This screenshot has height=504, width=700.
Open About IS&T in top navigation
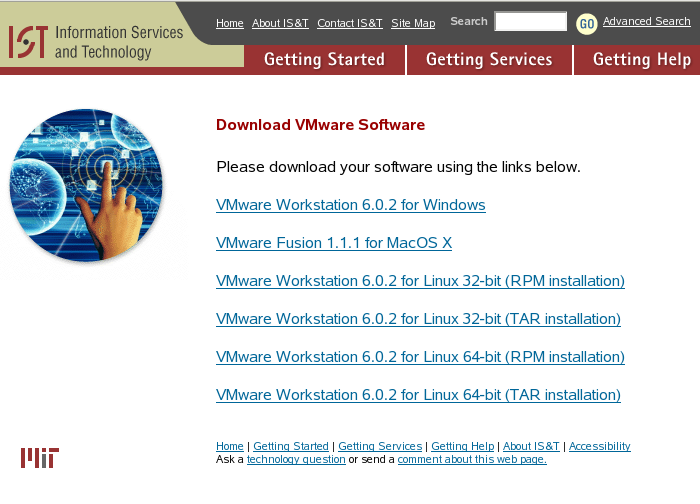280,23
